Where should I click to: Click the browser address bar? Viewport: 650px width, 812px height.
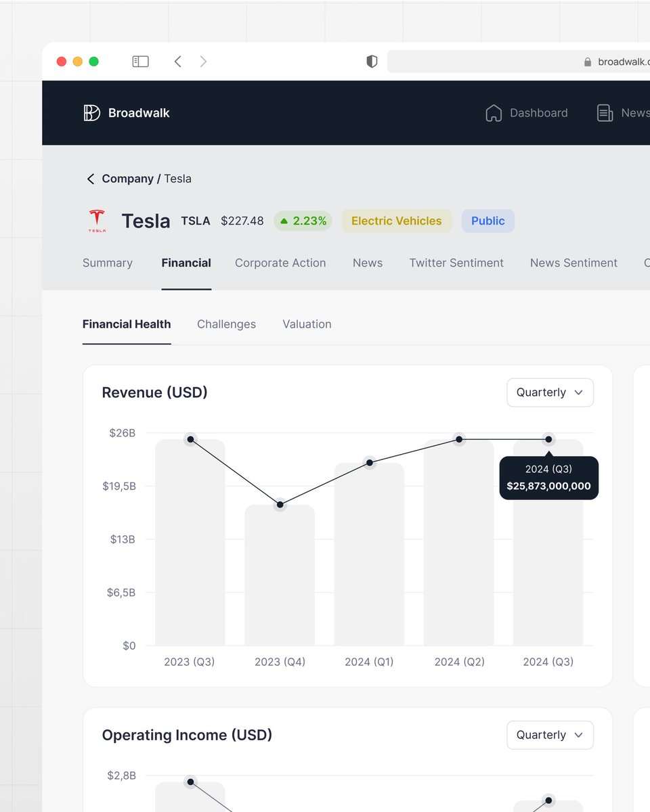click(519, 62)
